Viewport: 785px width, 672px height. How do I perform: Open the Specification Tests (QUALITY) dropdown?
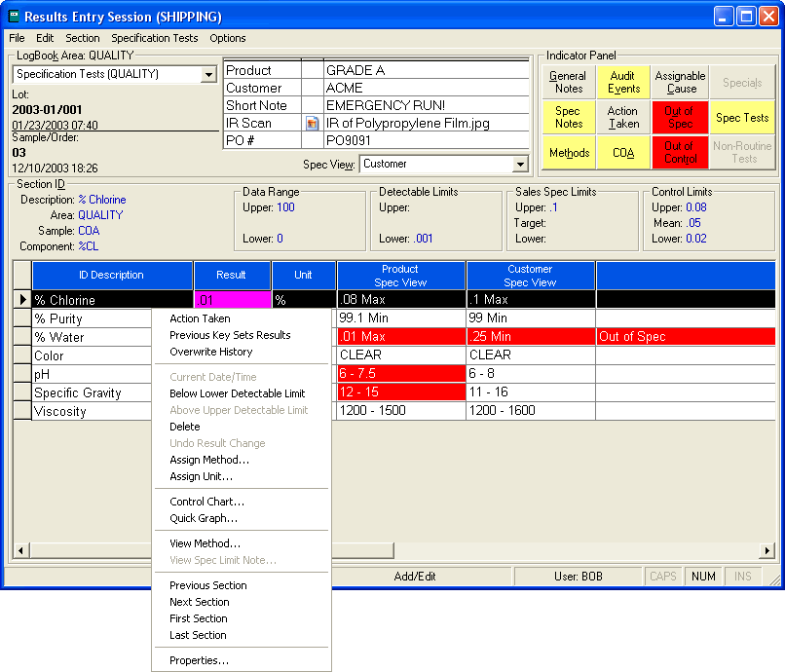(208, 75)
